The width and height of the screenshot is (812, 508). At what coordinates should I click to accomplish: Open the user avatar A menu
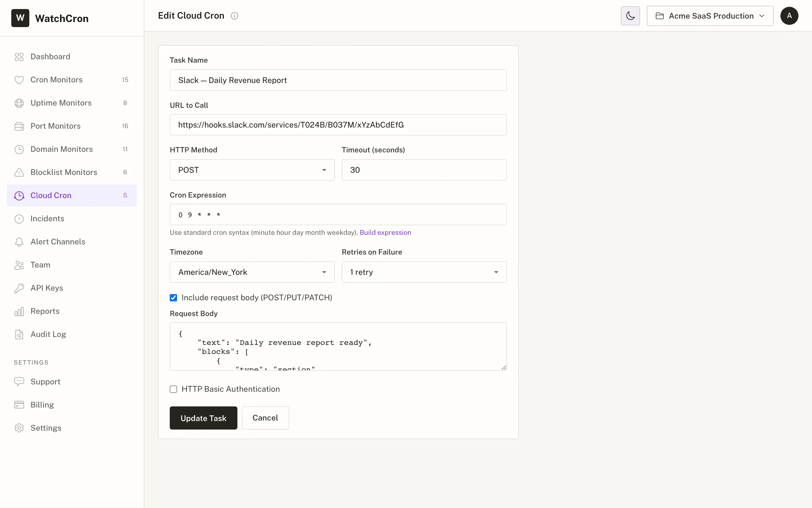pos(789,16)
